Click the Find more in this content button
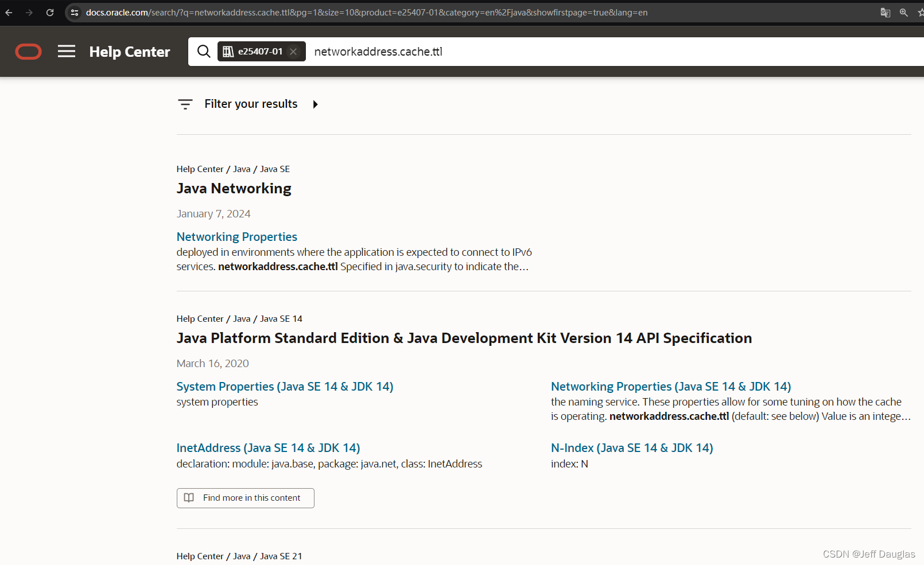 point(245,498)
